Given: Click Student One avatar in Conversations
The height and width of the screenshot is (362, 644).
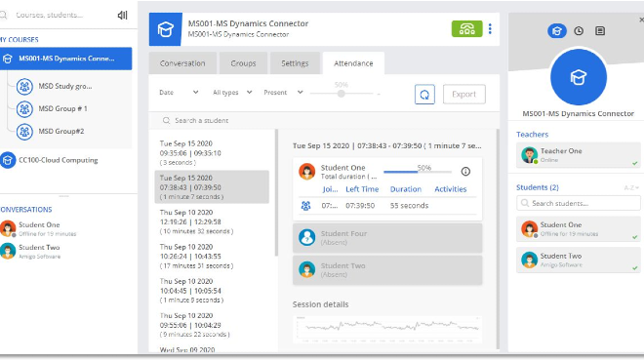Looking at the screenshot, I should coord(8,228).
